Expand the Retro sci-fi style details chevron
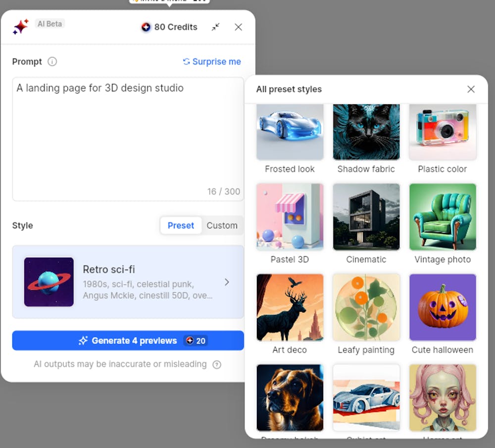Image resolution: width=495 pixels, height=448 pixels. [x=227, y=282]
